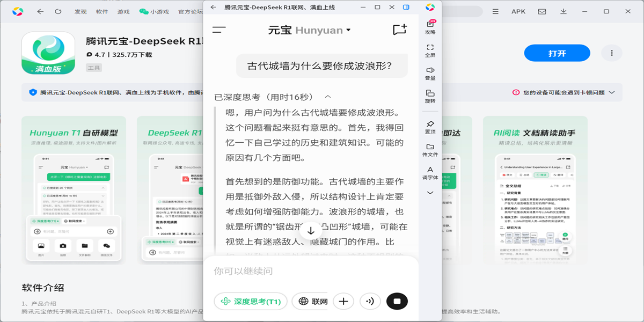Jump to the latest message with the down arrow
The width and height of the screenshot is (644, 322).
311,231
